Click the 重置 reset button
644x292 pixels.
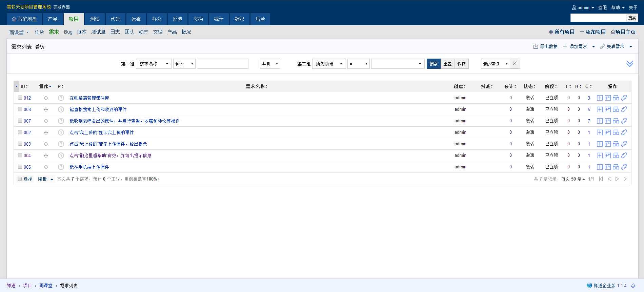pyautogui.click(x=447, y=64)
